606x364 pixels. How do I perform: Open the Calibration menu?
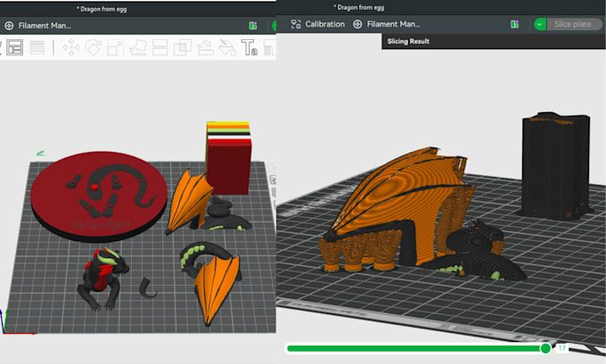tap(324, 24)
